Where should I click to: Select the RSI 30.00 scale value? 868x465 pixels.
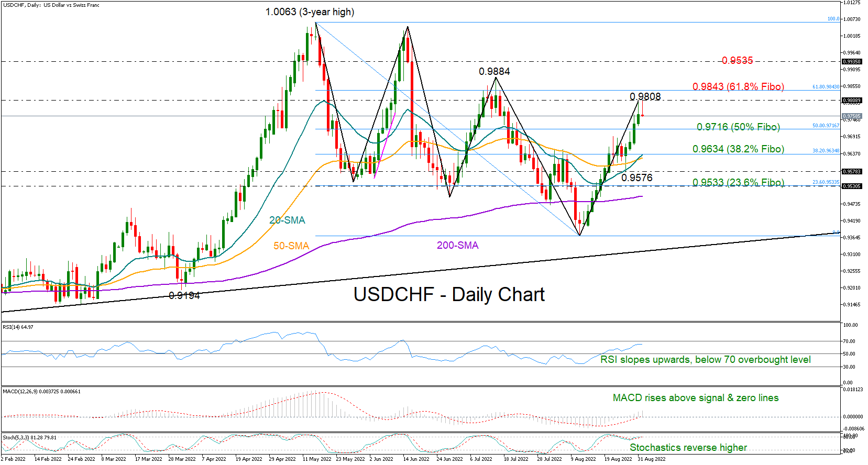pos(850,367)
